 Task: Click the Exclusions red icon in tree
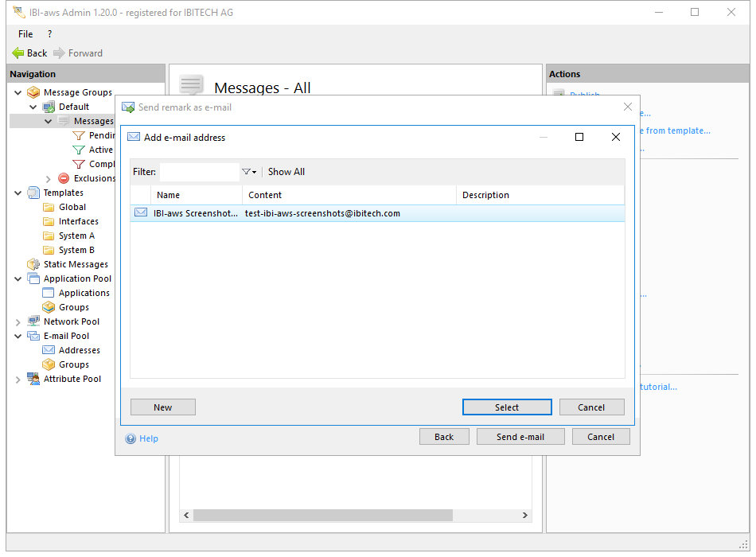(64, 178)
